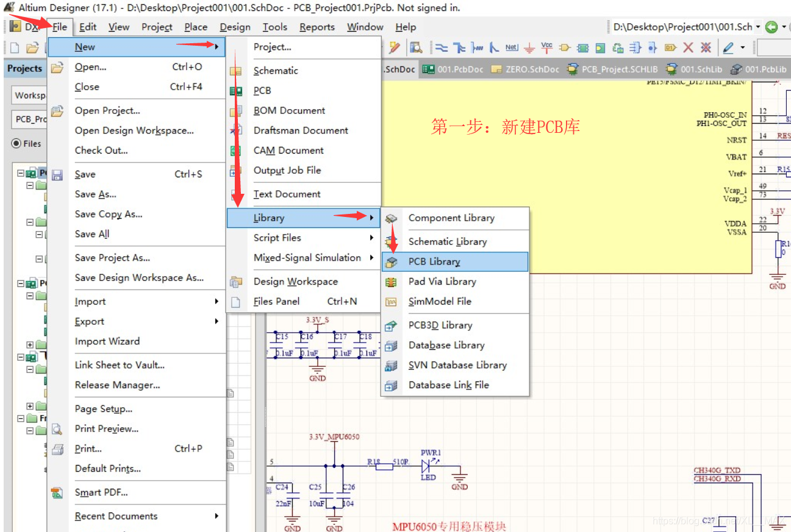Select the red X No ERC tool

[x=688, y=48]
